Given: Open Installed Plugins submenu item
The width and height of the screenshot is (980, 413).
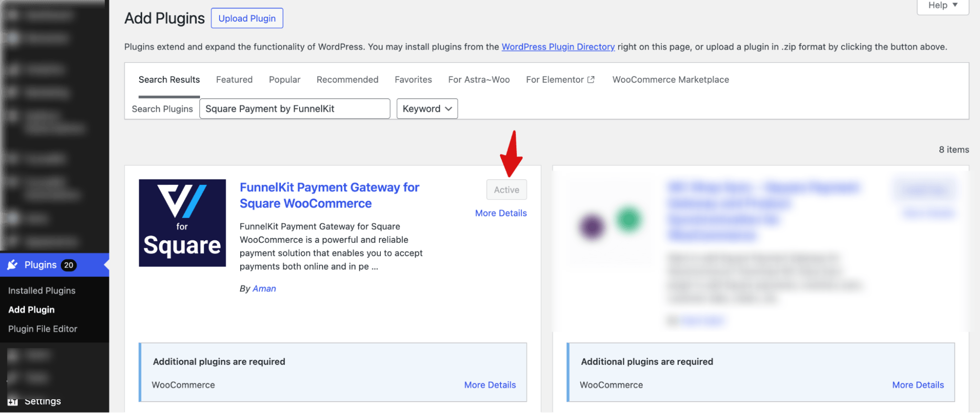Looking at the screenshot, I should (x=42, y=290).
